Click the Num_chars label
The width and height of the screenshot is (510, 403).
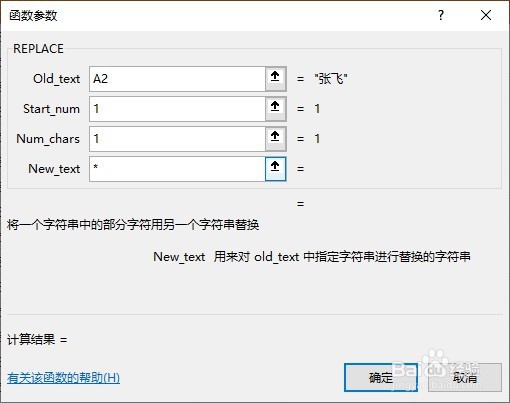(x=48, y=139)
